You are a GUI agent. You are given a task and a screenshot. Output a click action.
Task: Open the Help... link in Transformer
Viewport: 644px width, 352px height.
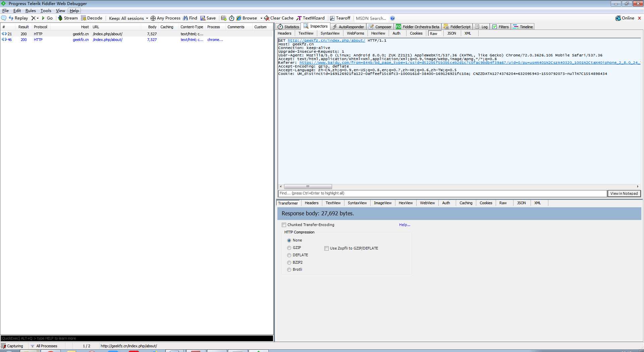[x=405, y=225]
